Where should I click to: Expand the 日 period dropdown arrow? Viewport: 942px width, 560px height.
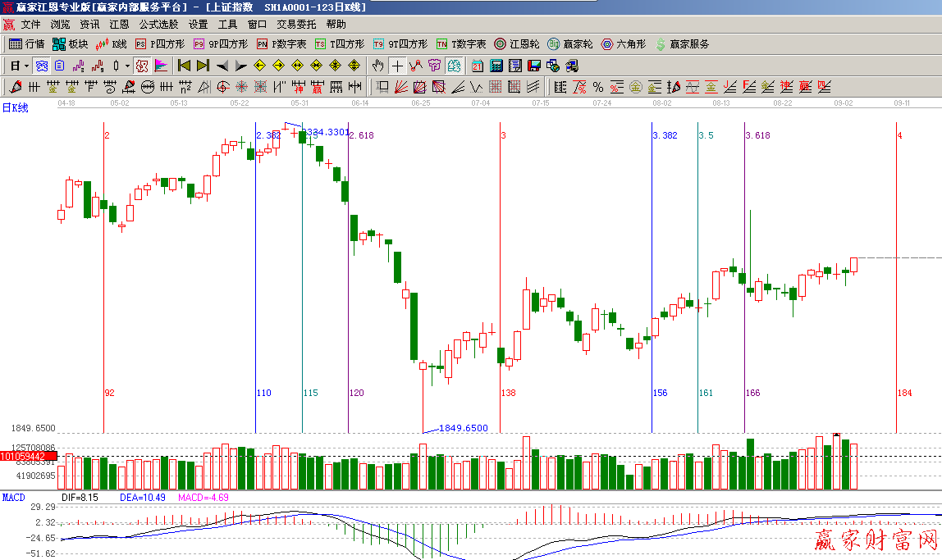point(26,66)
